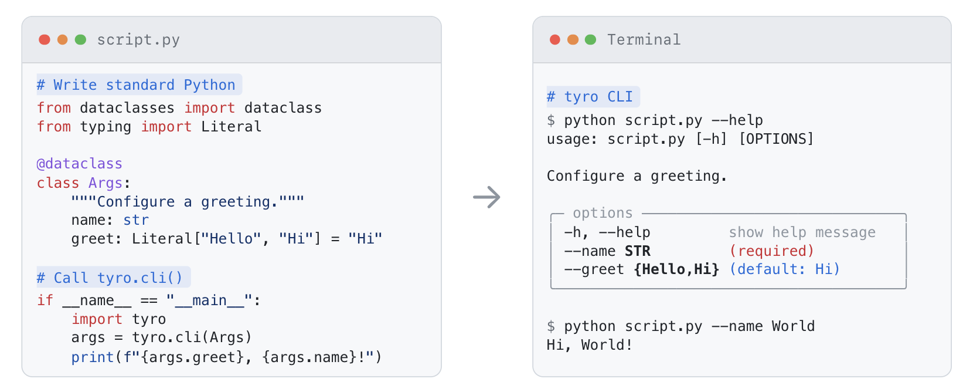Select the script.py window title
Image resolution: width=980 pixels, height=392 pixels.
(138, 39)
